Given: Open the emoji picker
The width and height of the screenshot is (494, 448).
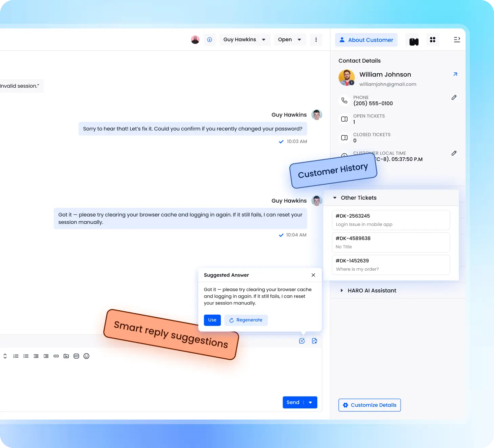Looking at the screenshot, I should [x=86, y=356].
